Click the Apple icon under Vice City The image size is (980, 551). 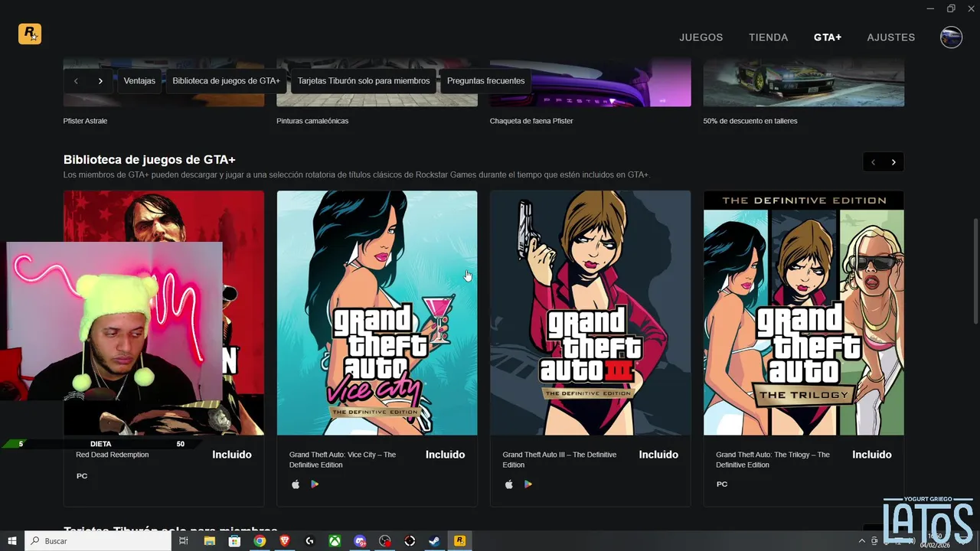pyautogui.click(x=296, y=484)
